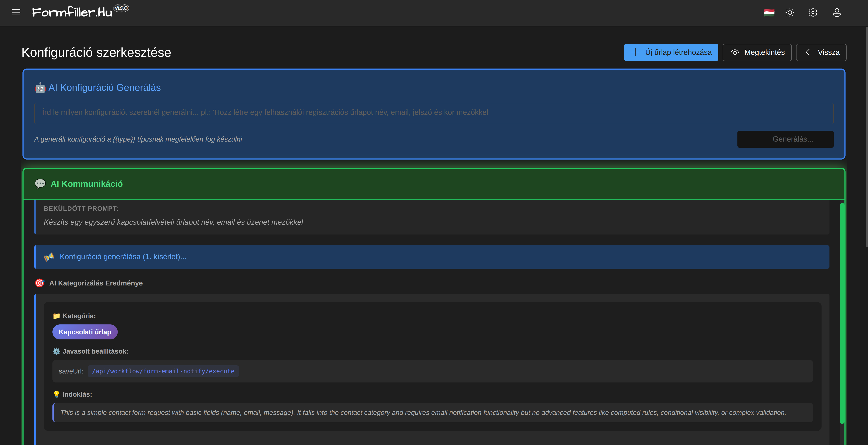Click the Hungarian flag language icon

[x=769, y=12]
